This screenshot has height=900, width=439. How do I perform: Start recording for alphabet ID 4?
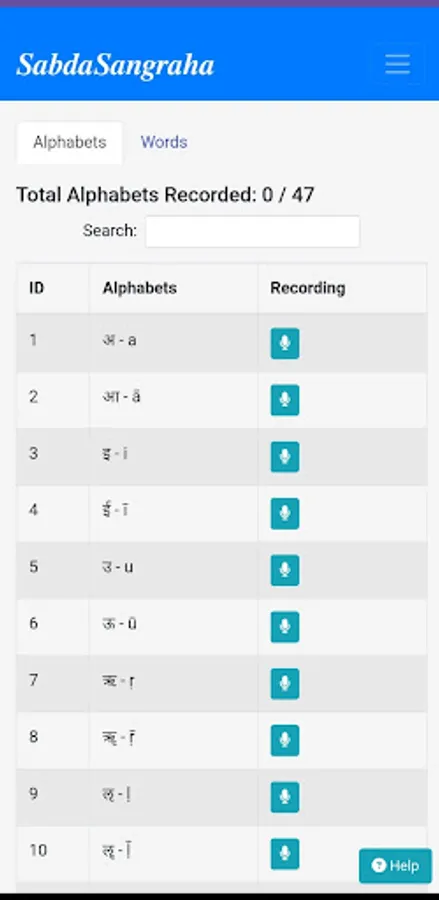pyautogui.click(x=285, y=514)
